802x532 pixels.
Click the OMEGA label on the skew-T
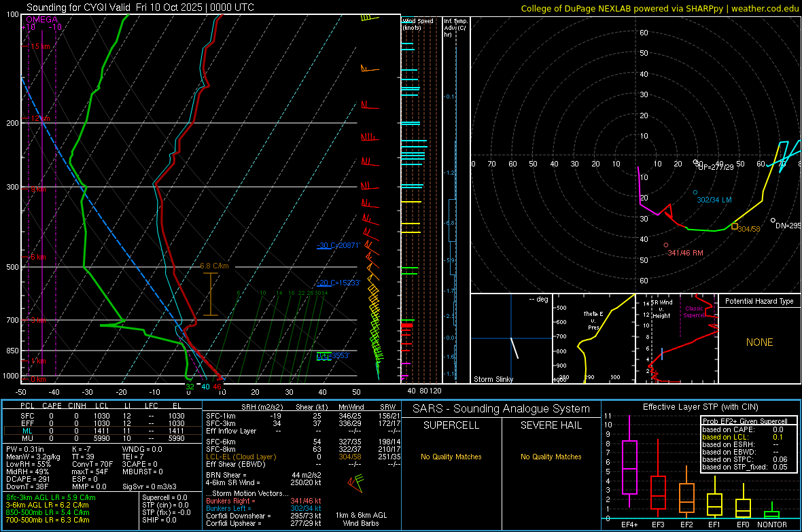coord(42,20)
